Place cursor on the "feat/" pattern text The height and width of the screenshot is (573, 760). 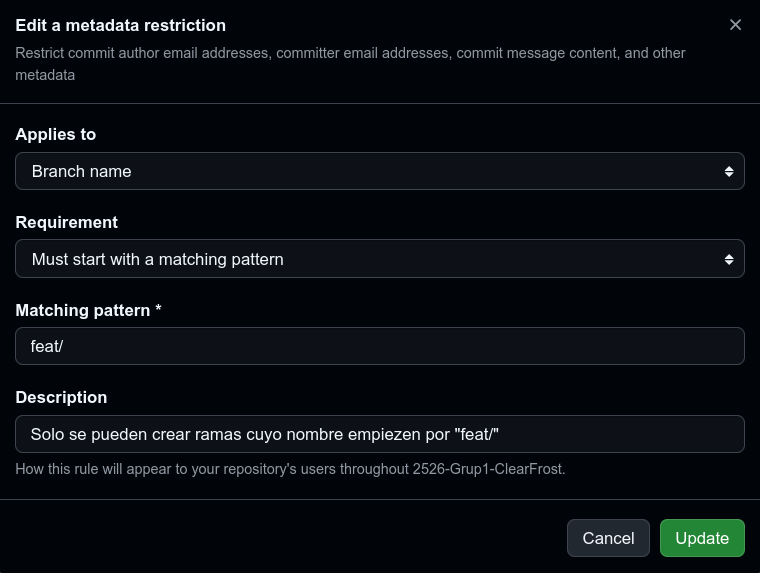tap(47, 346)
